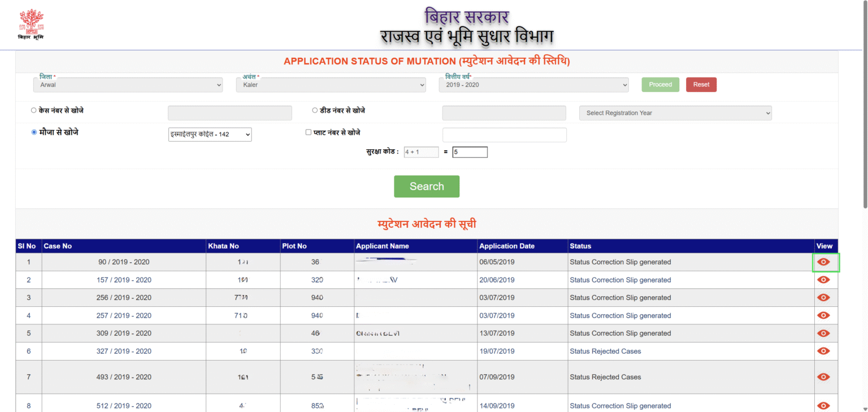868x412 pixels.
Task: View details of case 90 / 2019 - 2020
Action: pyautogui.click(x=823, y=262)
